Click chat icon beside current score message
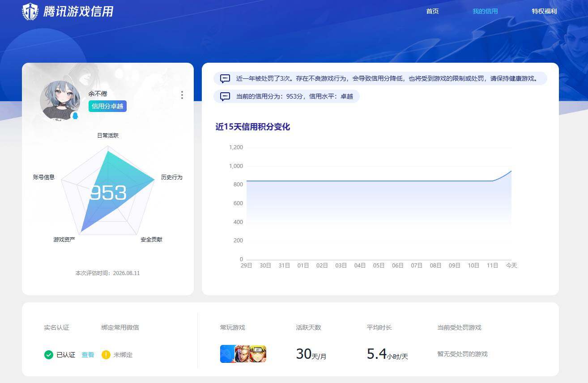The image size is (588, 383). [225, 96]
